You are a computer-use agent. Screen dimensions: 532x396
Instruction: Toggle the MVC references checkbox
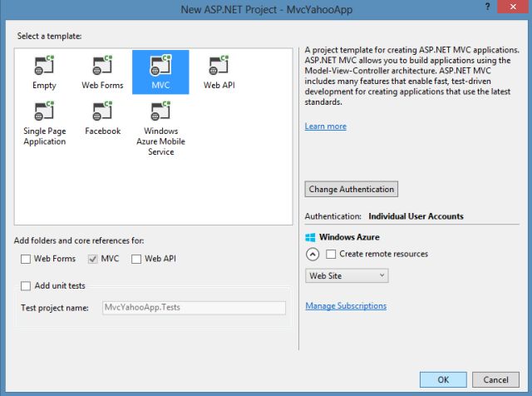click(x=93, y=259)
